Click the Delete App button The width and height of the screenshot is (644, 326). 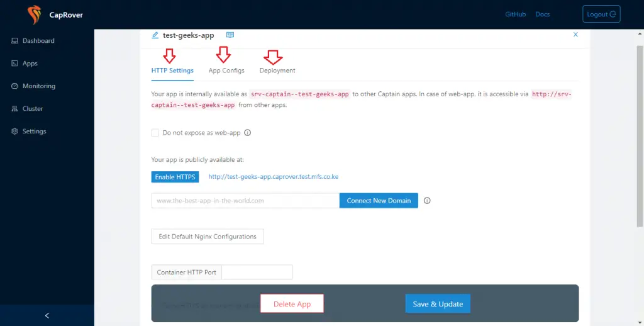click(x=292, y=304)
